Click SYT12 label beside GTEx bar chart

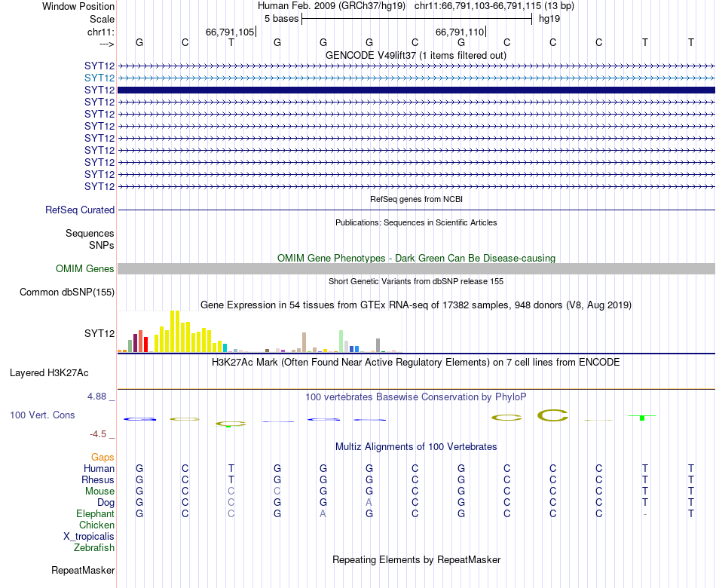99,333
